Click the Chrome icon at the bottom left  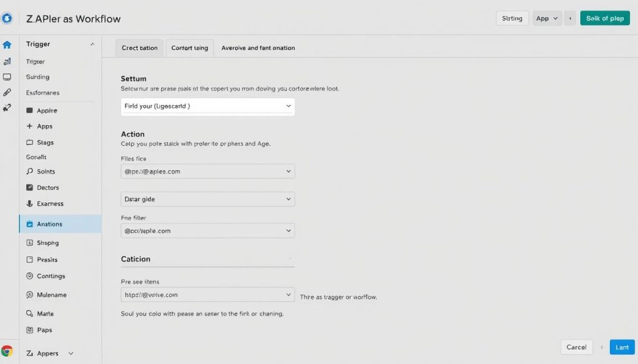click(x=7, y=350)
